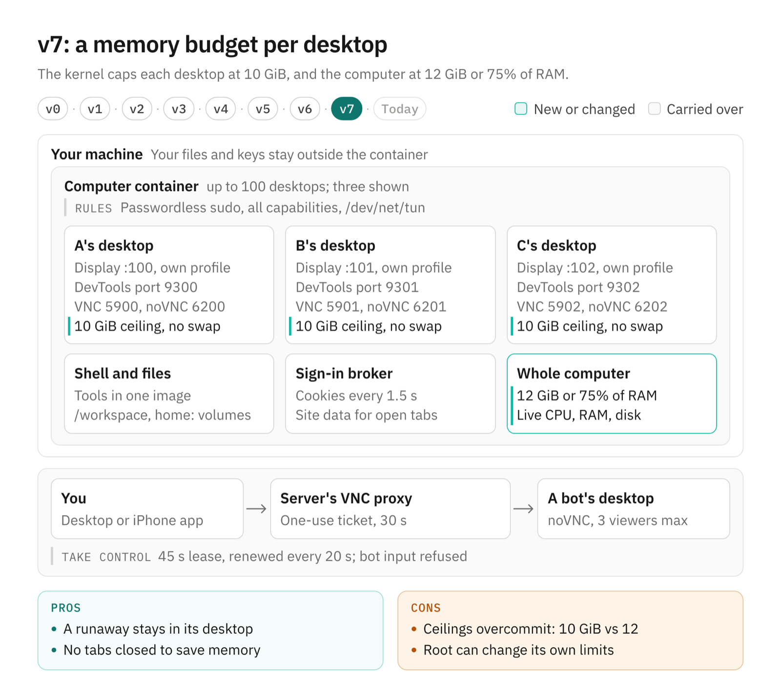The height and width of the screenshot is (700, 781).
Task: Click the RULES label in Computer container
Action: (93, 208)
